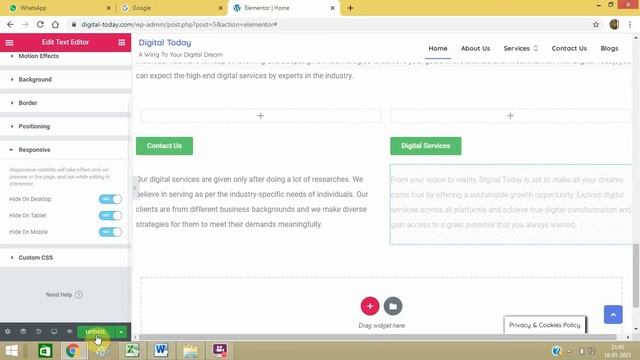Image resolution: width=640 pixels, height=360 pixels.
Task: Select the faded text block under Digital Services
Action: click(x=511, y=204)
